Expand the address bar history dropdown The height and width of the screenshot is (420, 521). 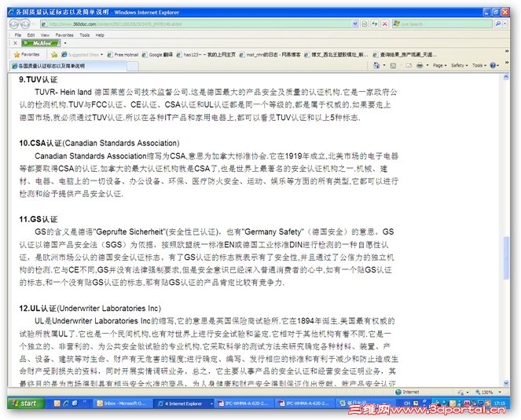coord(355,24)
